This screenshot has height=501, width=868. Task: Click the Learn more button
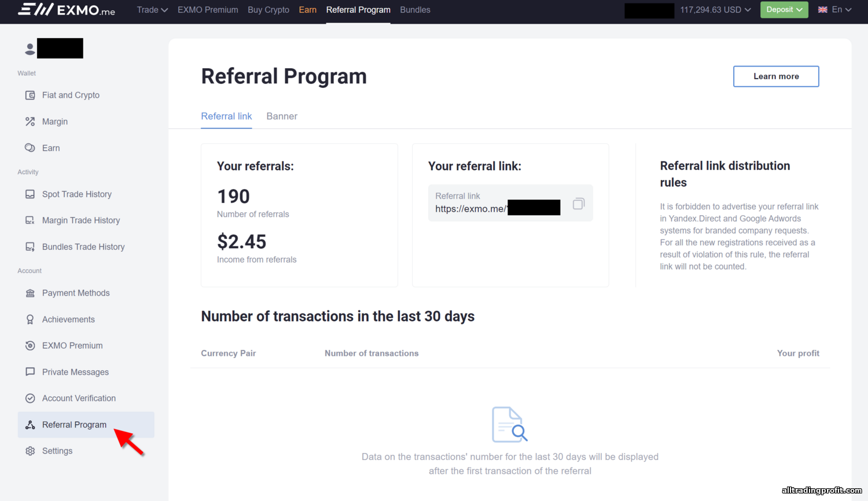pos(776,76)
